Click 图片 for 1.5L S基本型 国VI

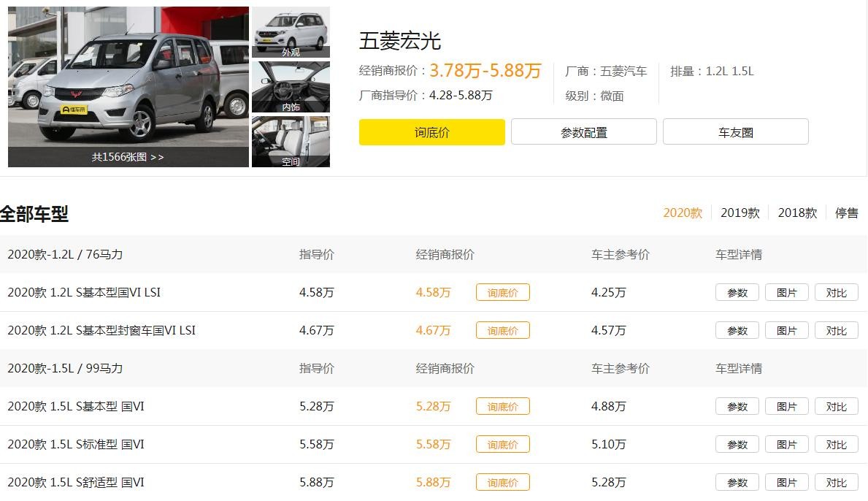786,407
